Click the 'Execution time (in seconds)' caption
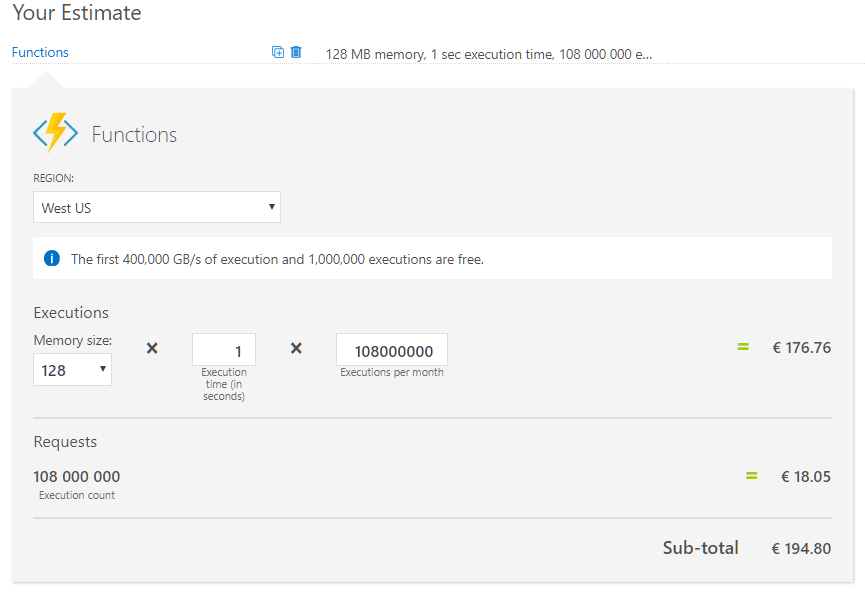The image size is (865, 602). [224, 384]
